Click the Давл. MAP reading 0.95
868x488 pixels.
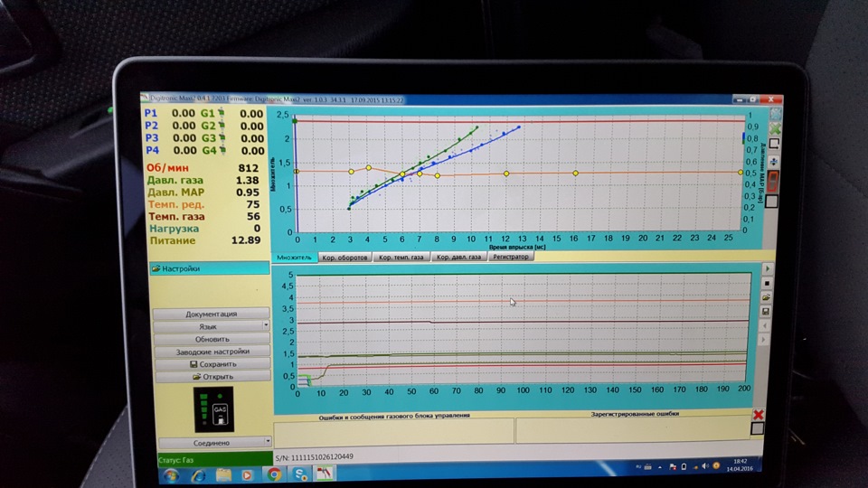[x=248, y=192]
